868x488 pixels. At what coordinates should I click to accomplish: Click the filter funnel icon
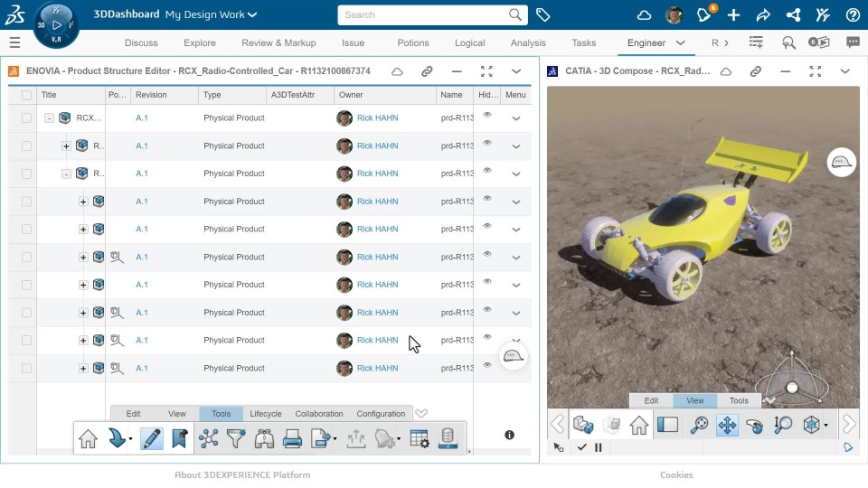coord(236,438)
